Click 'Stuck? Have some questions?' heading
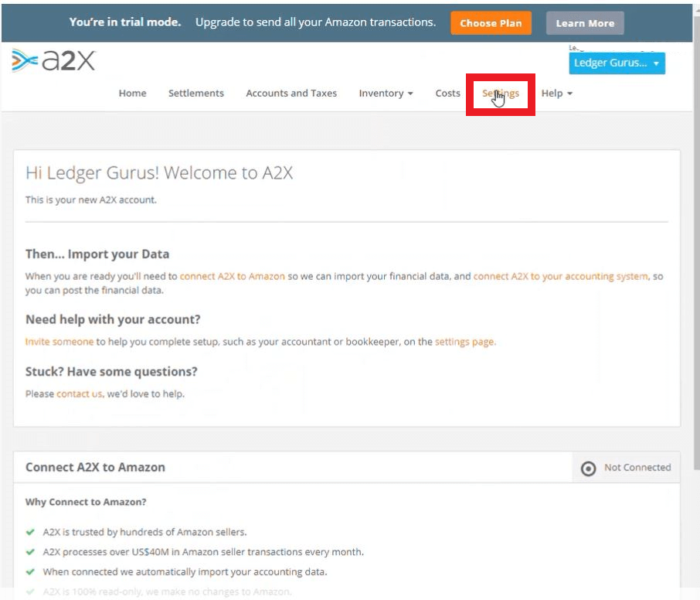700x600 pixels. [x=111, y=372]
